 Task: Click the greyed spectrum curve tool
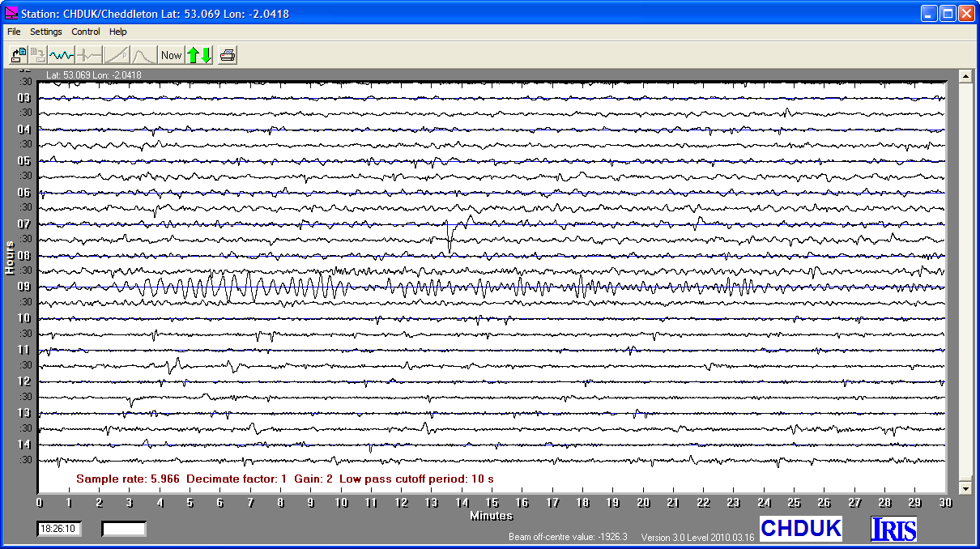coord(143,55)
